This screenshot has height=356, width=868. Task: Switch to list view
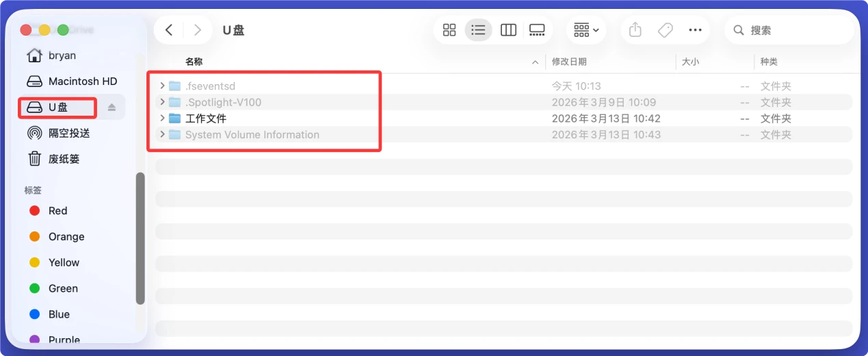coord(478,30)
